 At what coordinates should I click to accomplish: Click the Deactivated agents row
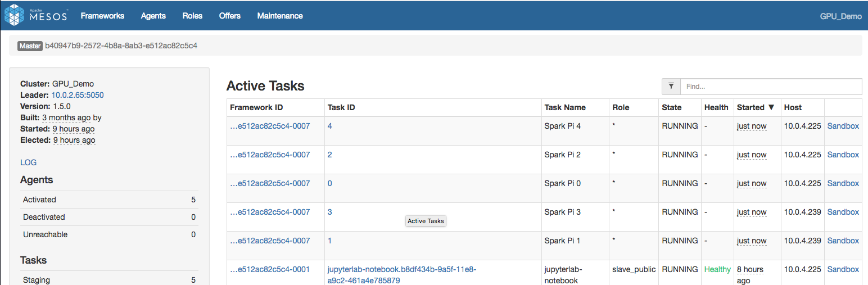click(x=109, y=217)
